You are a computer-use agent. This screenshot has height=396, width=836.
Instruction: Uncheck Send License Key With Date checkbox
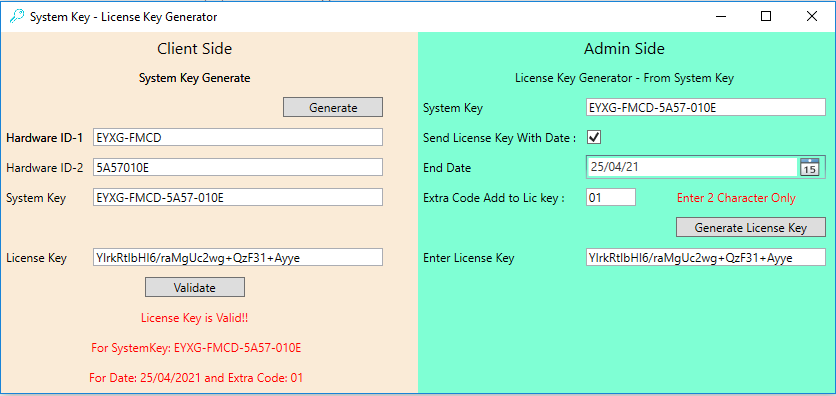coord(594,138)
